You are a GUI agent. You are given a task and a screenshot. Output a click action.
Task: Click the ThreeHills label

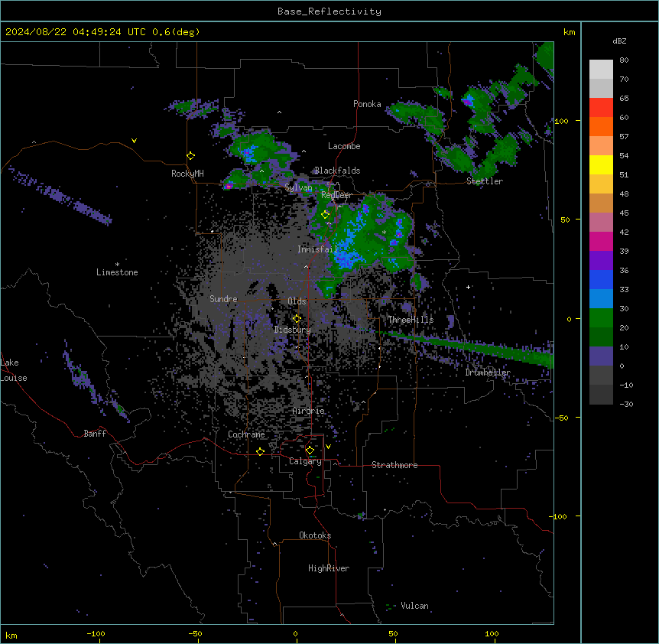[411, 320]
